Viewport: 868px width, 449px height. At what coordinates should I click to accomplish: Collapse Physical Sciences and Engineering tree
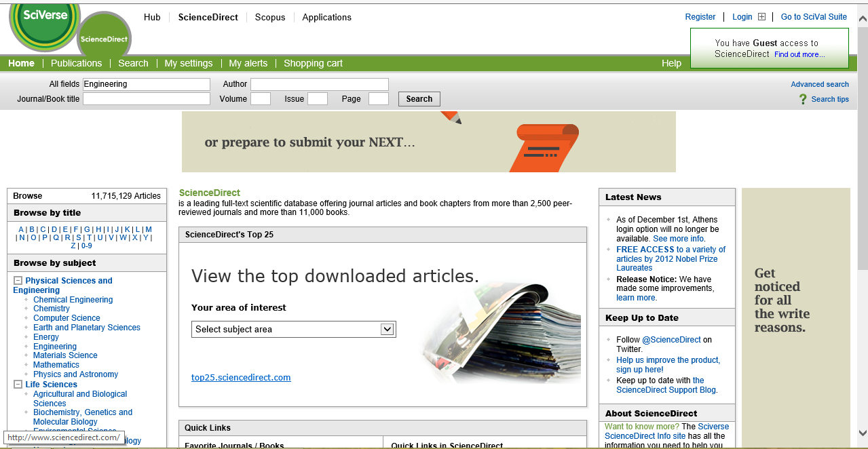click(x=18, y=281)
